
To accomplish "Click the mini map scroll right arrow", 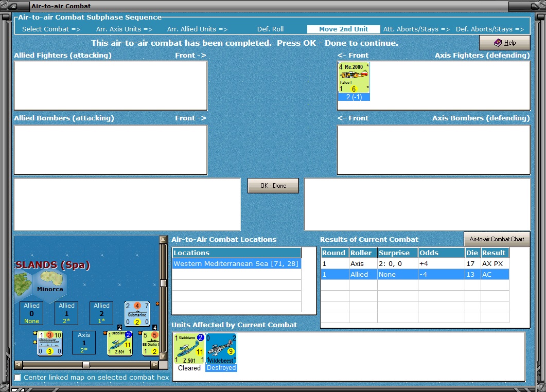I will (154, 365).
